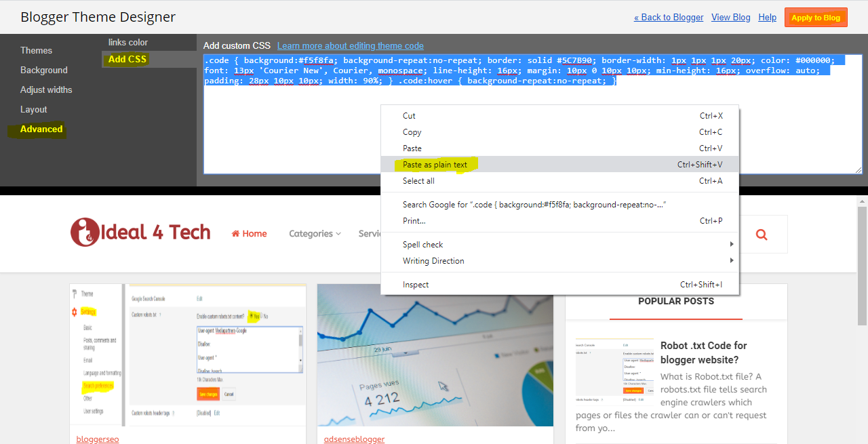Click the red search magnifier icon
This screenshot has height=444, width=868.
[761, 234]
